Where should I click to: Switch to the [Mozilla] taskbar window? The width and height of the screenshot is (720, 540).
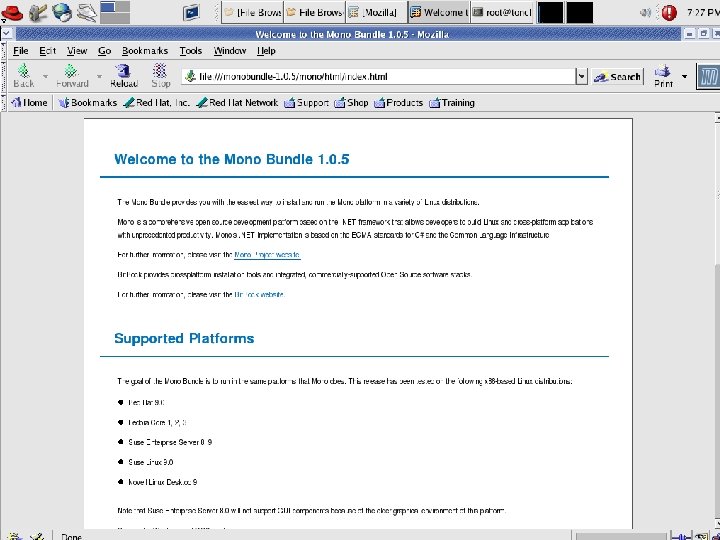377,12
